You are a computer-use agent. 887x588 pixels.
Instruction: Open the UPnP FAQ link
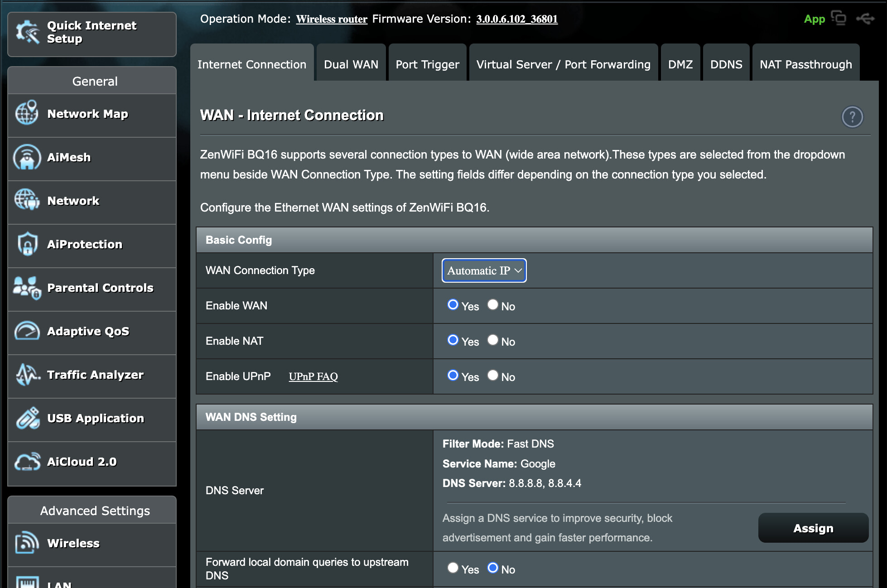point(313,376)
